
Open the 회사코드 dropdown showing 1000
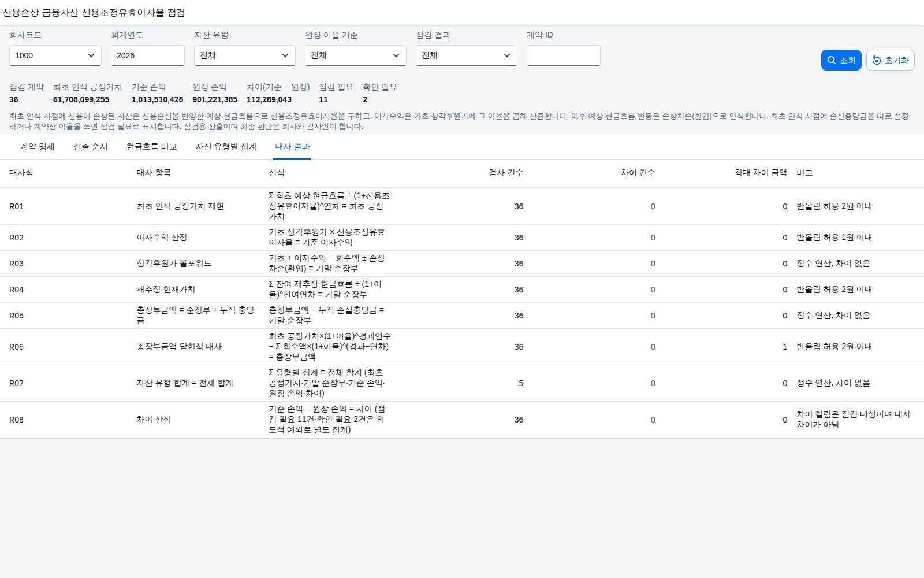point(55,55)
